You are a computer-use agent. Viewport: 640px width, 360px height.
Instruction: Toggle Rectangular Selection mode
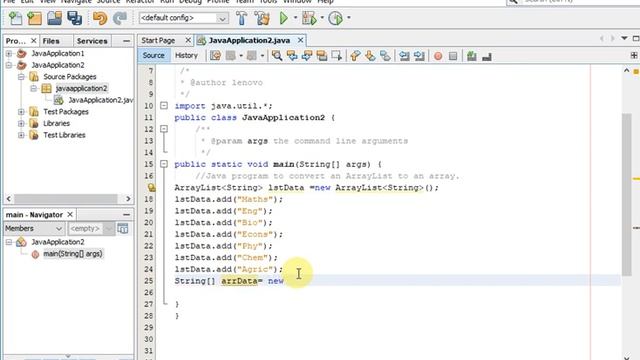click(x=337, y=56)
